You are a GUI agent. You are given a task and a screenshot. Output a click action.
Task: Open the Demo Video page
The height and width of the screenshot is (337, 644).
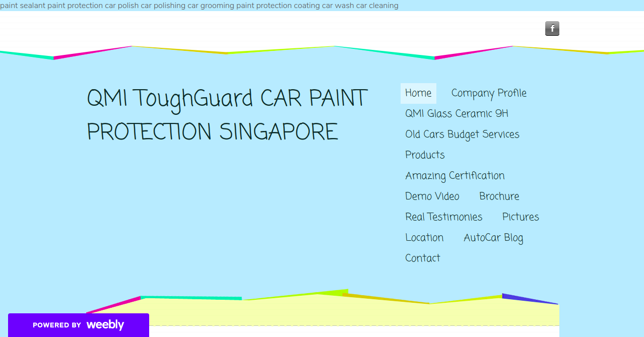432,196
